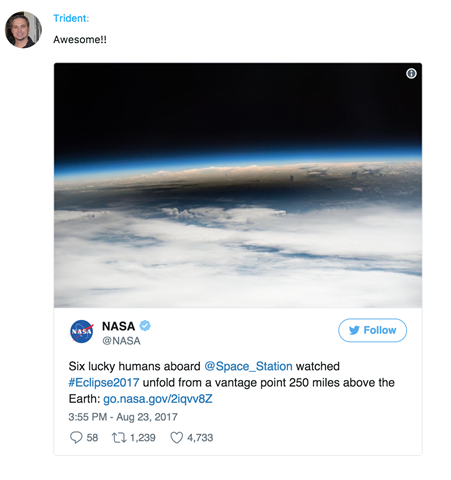Click the bold NASA account name

(118, 326)
